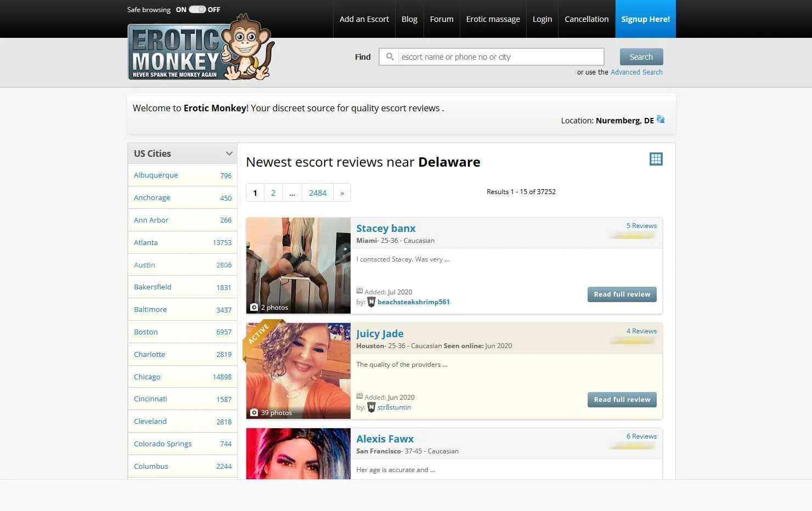The image size is (812, 511).
Task: Select current page 1
Action: (255, 193)
